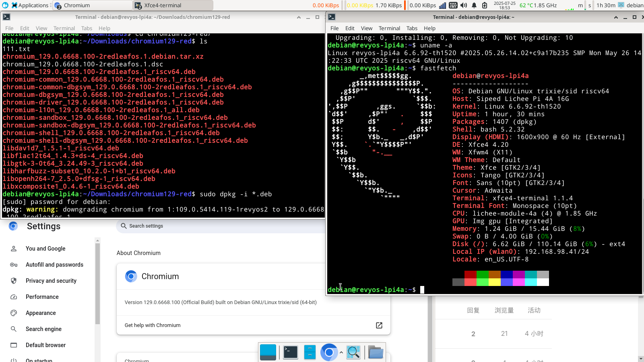This screenshot has height=362, width=644.
Task: Click the palette icon beside Appearance
Action: coord(14,313)
